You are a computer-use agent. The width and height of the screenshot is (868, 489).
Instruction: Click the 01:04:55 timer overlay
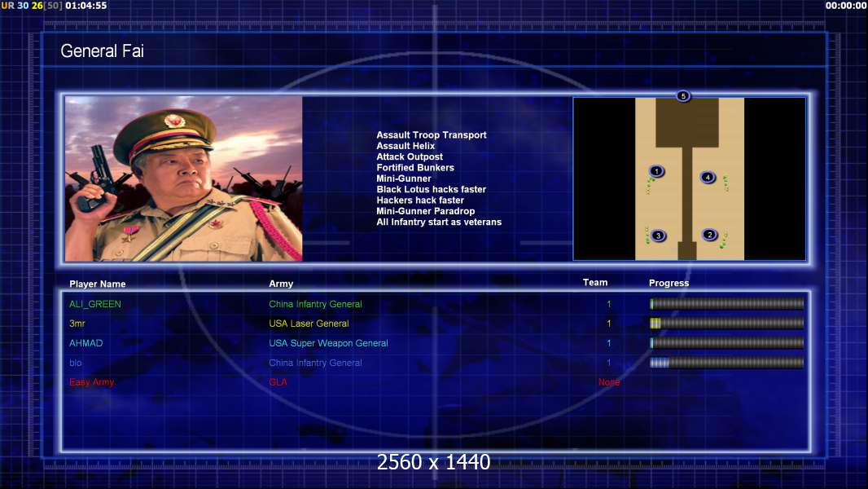pyautogui.click(x=85, y=6)
